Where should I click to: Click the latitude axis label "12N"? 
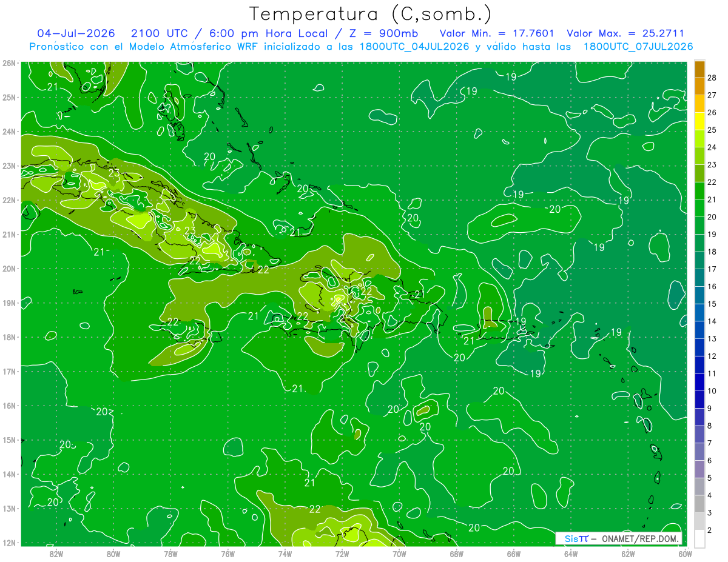coord(8,543)
